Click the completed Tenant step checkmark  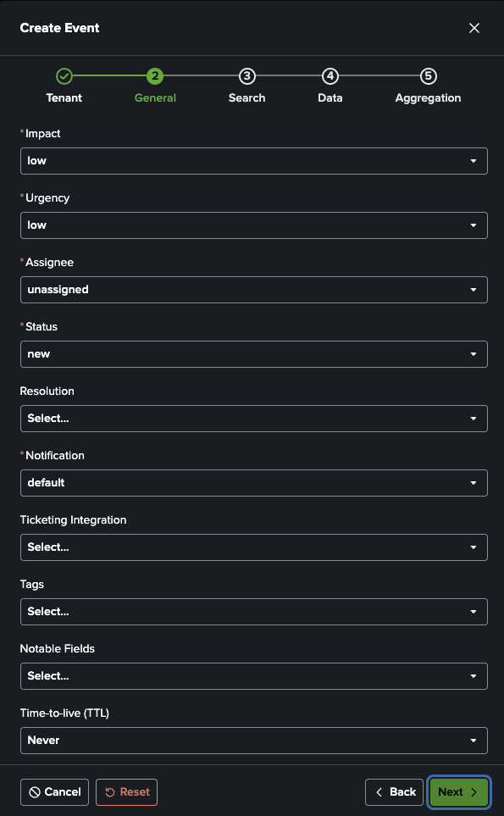(x=64, y=75)
